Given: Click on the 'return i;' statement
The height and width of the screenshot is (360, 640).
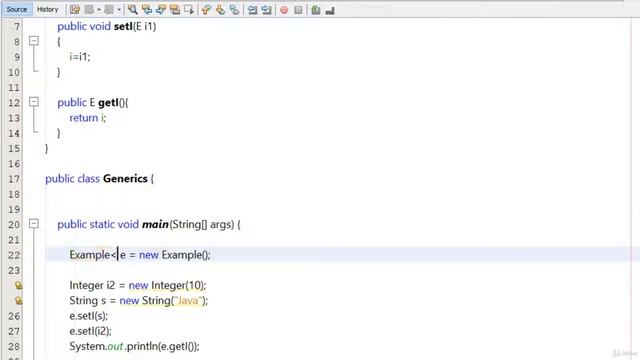Looking at the screenshot, I should click(88, 118).
